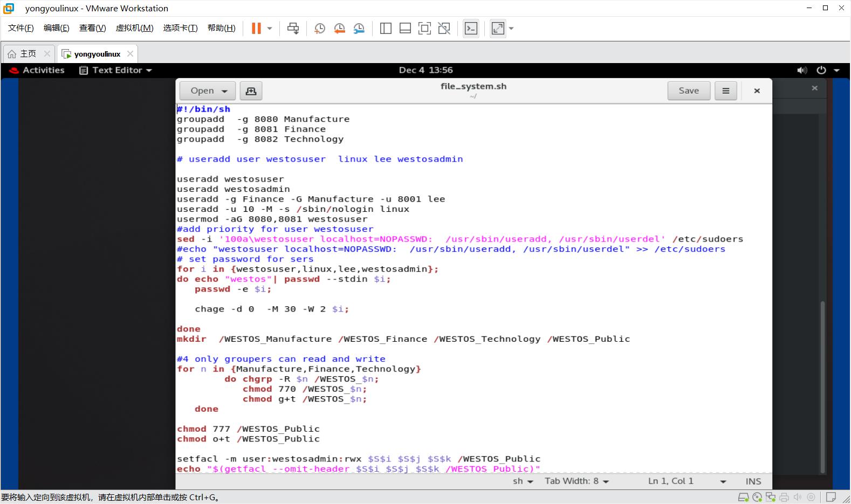Take a snapshot using the clock icon
The image size is (851, 504).
click(x=320, y=29)
